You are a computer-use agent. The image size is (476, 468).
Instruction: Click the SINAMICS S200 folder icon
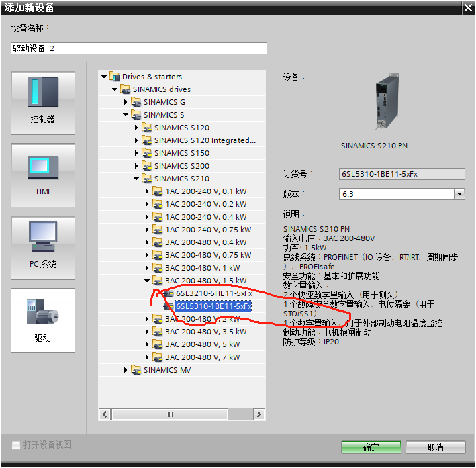point(147,166)
